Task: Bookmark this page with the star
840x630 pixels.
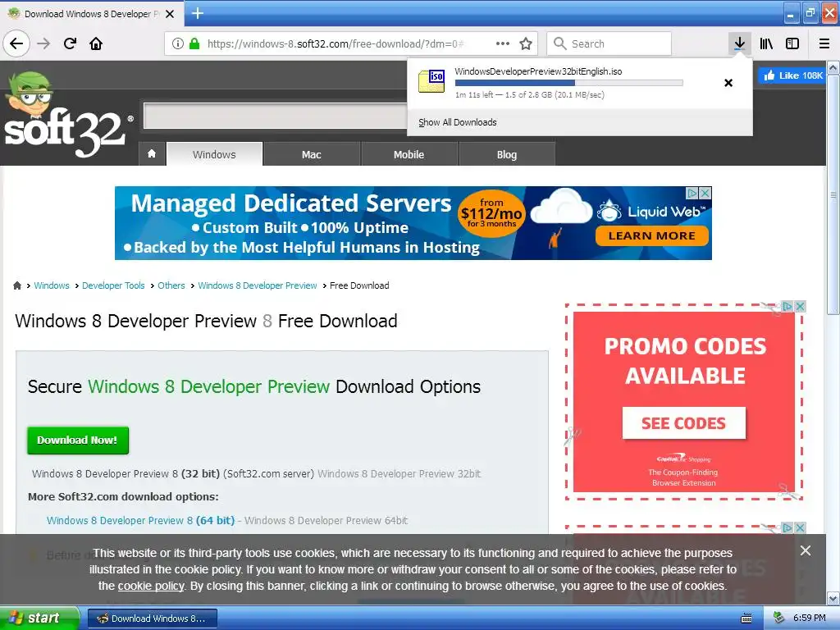Action: click(526, 43)
